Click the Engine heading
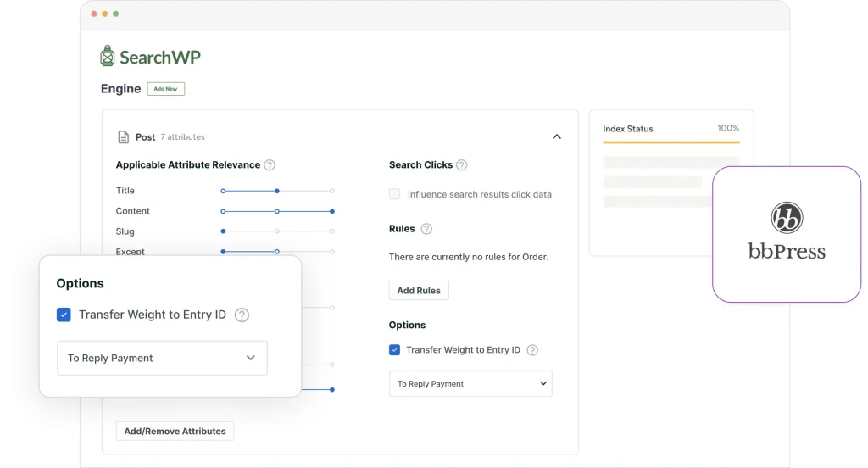This screenshot has width=868, height=468. (120, 89)
